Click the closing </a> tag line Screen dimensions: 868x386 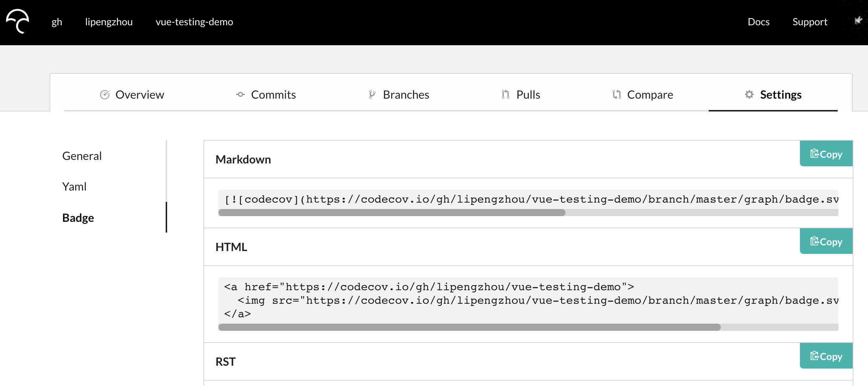[238, 314]
